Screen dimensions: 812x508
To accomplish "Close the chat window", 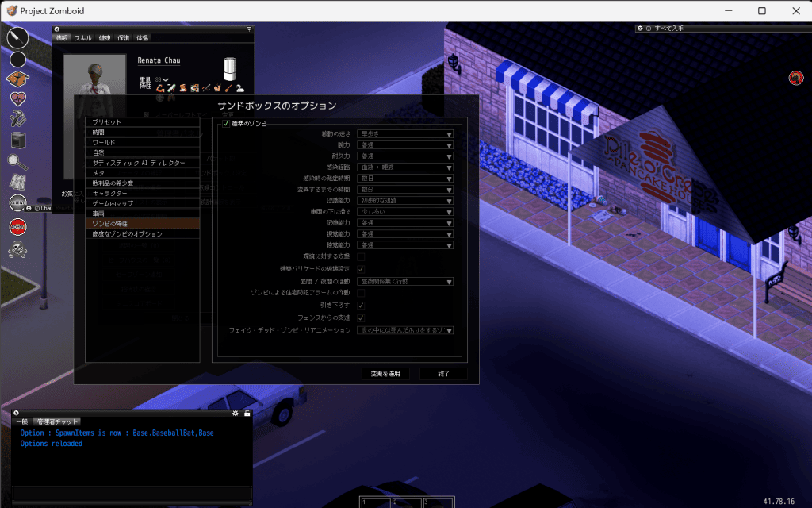I will click(x=16, y=413).
